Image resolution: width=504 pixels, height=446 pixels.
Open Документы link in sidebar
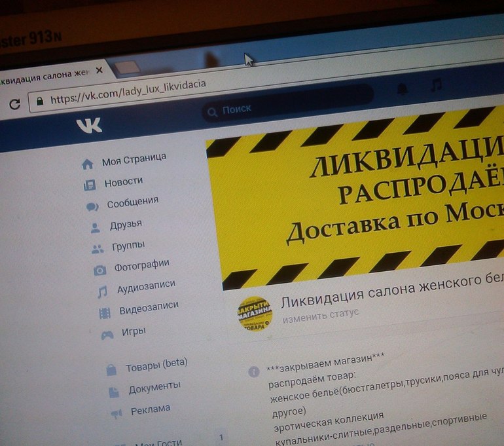click(154, 387)
